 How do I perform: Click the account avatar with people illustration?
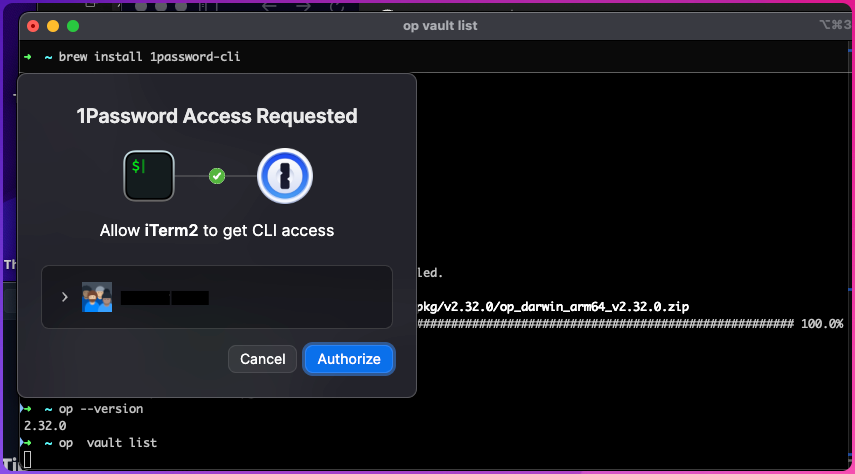97,297
